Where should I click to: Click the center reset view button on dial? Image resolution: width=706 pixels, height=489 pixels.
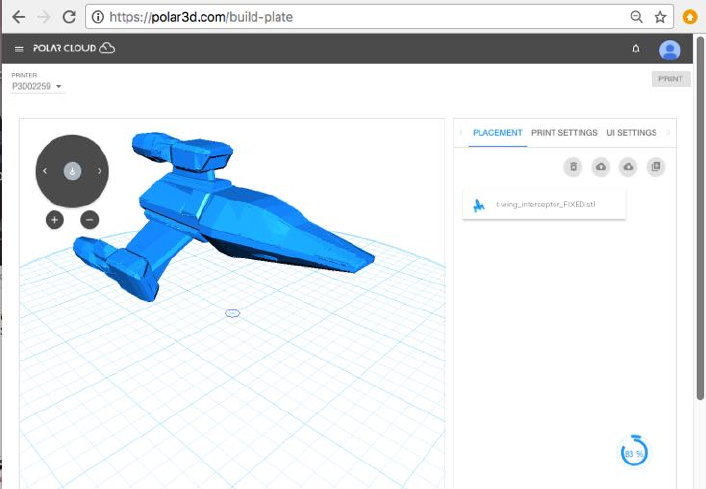[x=72, y=171]
